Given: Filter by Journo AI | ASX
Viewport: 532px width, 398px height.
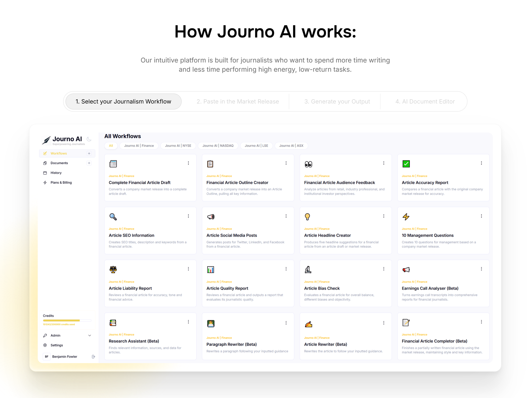Looking at the screenshot, I should coord(291,146).
